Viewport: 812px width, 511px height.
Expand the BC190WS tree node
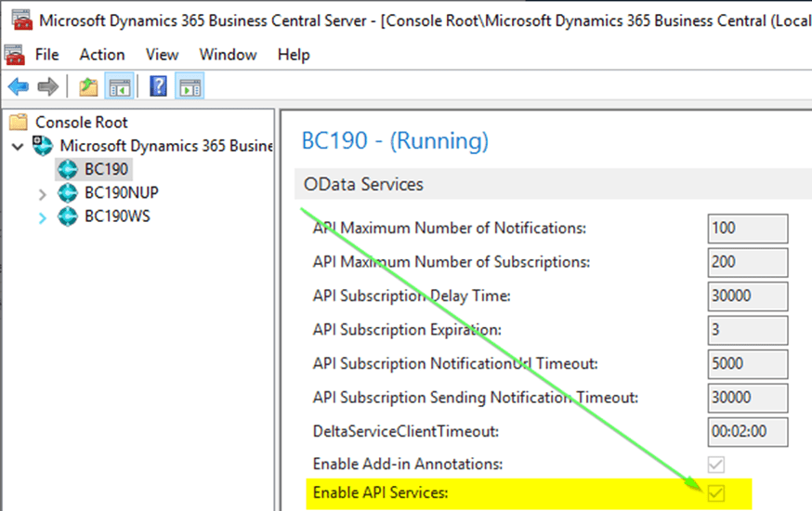pos(42,217)
